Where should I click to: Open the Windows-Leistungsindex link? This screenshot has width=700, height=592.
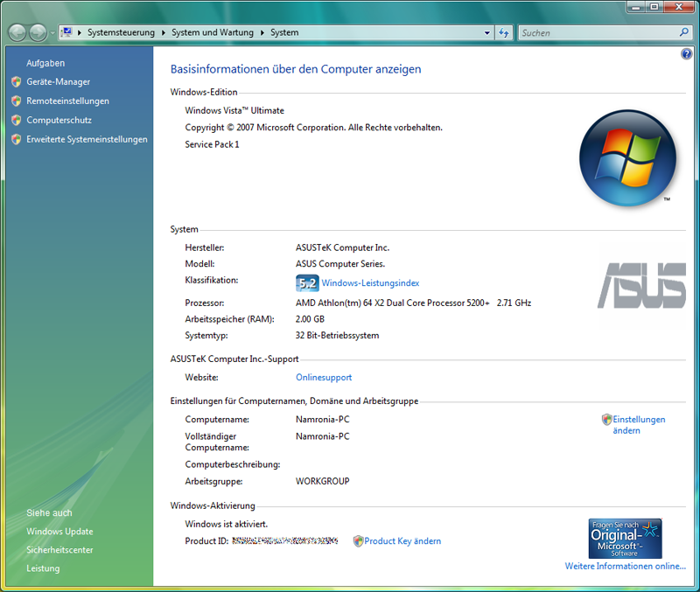tap(370, 283)
